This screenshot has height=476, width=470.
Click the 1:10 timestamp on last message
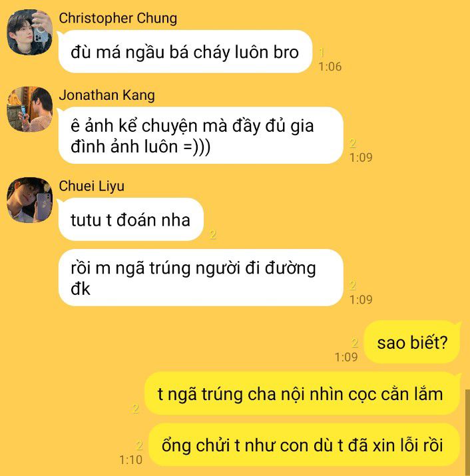[130, 460]
